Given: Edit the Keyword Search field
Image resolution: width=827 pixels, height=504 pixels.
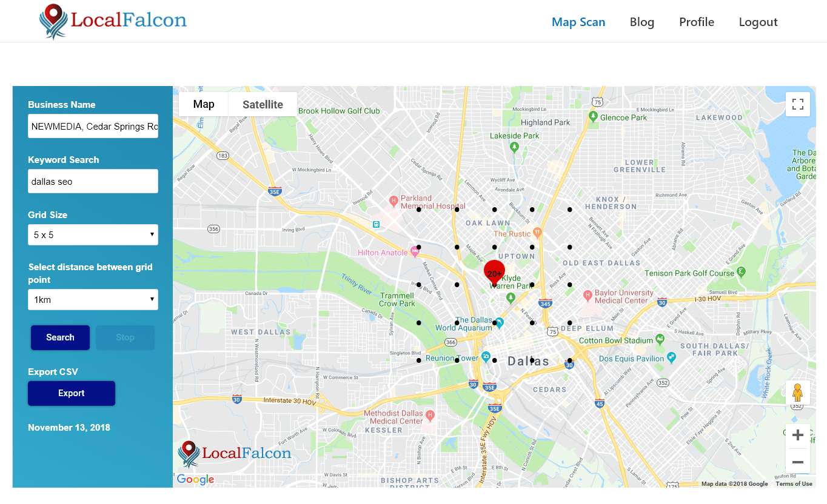Looking at the screenshot, I should (x=93, y=181).
